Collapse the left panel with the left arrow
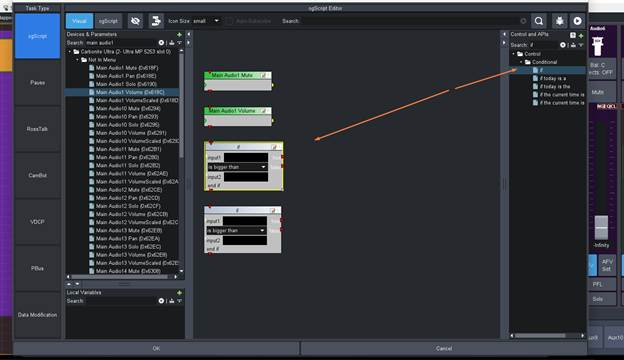This screenshot has width=624, height=360. tap(189, 35)
